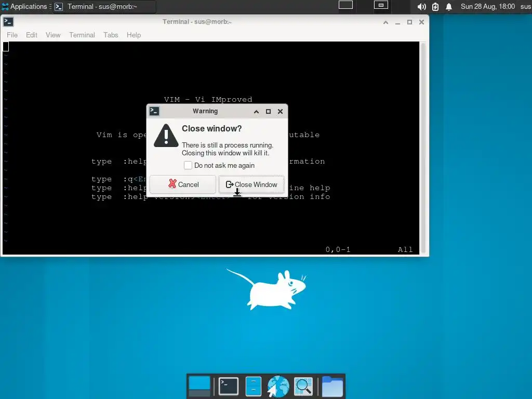The image size is (532, 399).
Task: Maximize the Warning dialog
Action: [269, 111]
